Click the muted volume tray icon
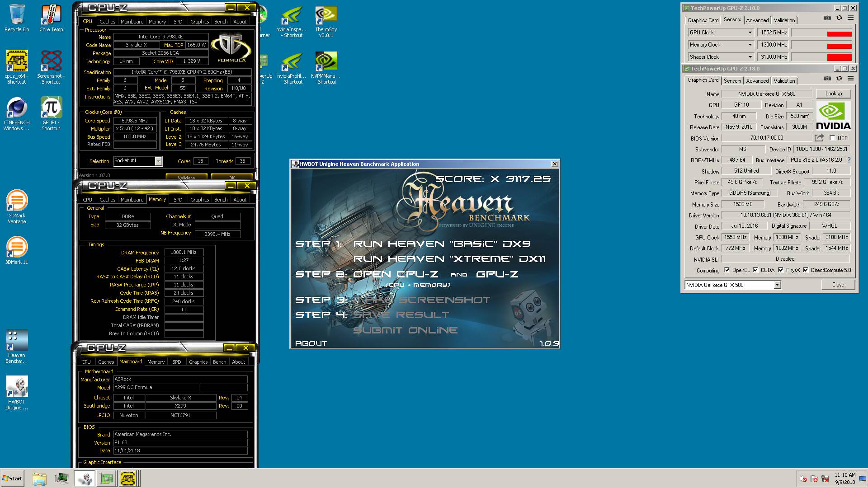 (x=803, y=479)
